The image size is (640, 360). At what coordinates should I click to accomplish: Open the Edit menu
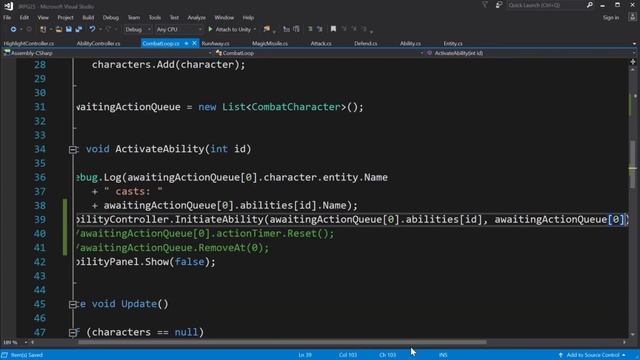tap(24, 18)
